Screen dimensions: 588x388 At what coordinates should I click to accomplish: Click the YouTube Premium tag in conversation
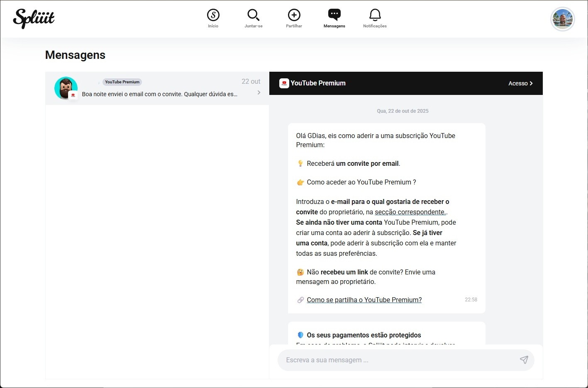[x=122, y=82]
